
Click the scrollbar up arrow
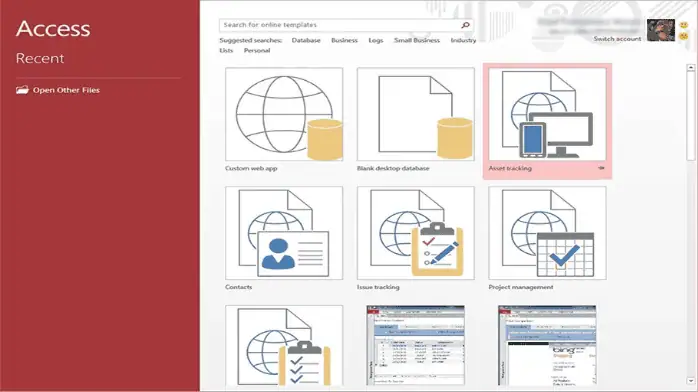(x=691, y=68)
